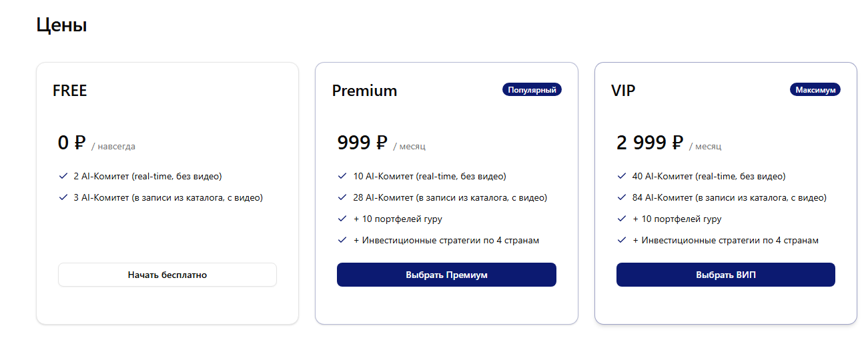Click the 999 ₽ price text
868x340 pixels.
362,143
